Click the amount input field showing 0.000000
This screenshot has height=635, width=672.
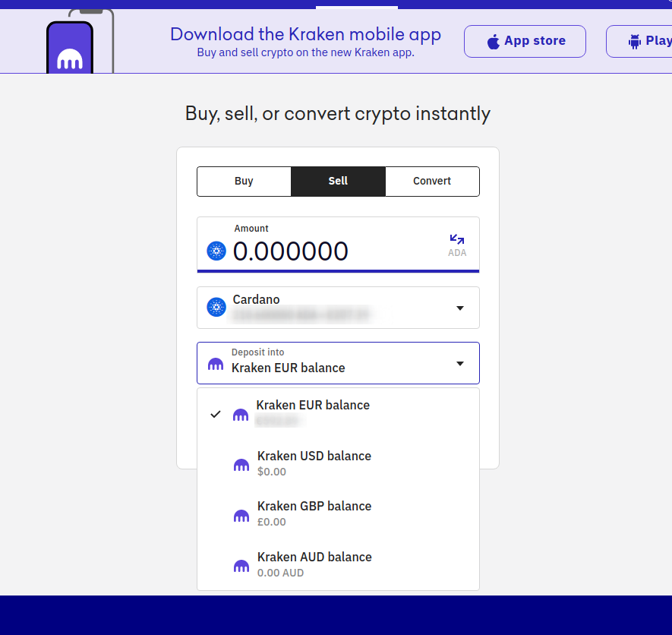point(319,251)
